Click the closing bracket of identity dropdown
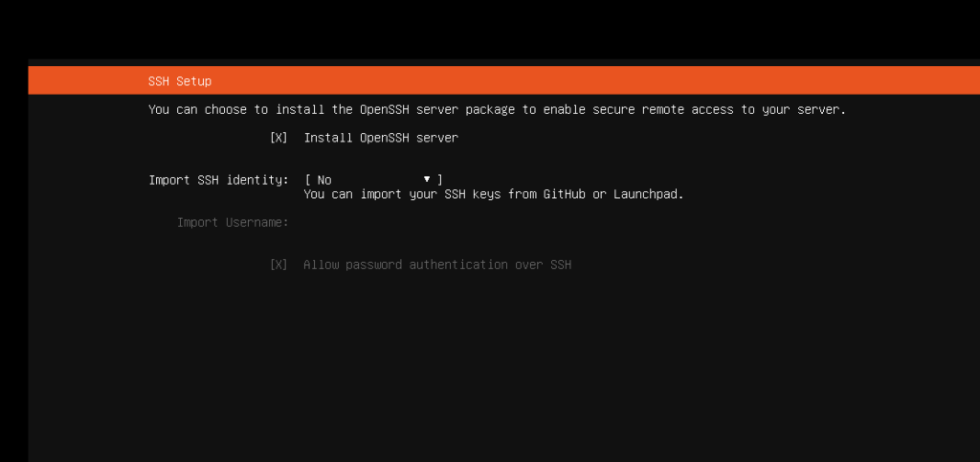Image resolution: width=980 pixels, height=462 pixels. [x=440, y=180]
